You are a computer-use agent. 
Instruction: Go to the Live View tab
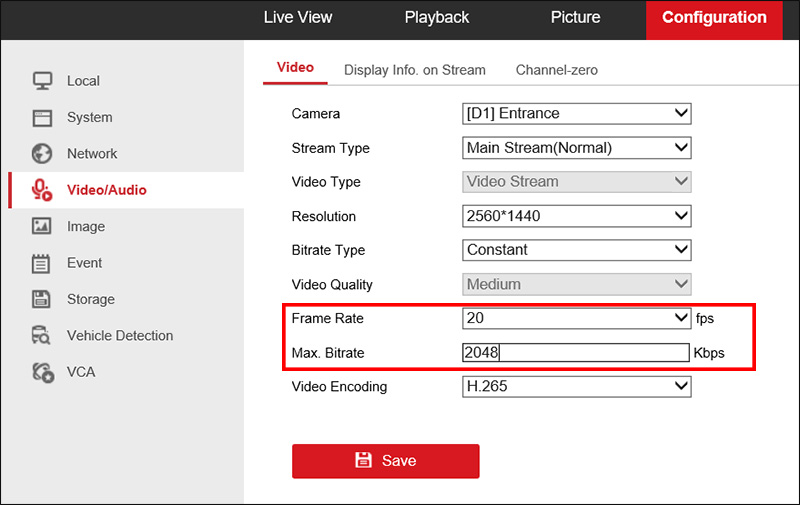tap(298, 18)
